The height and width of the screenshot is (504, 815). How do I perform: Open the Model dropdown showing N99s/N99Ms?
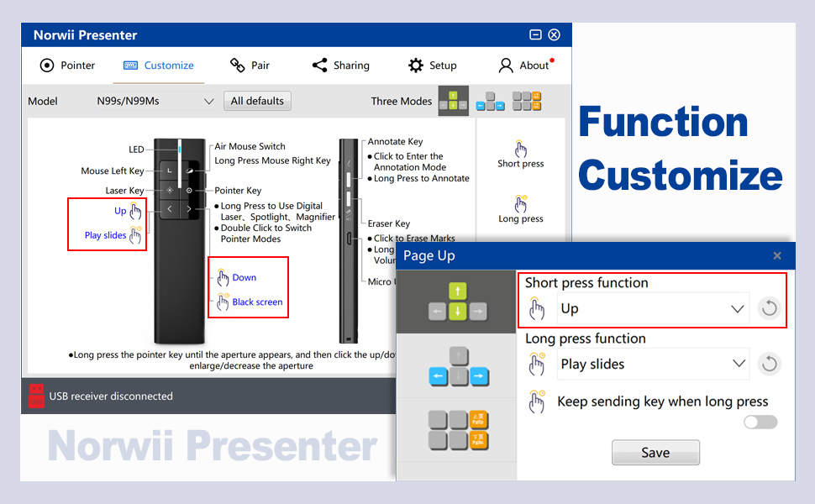pos(155,101)
